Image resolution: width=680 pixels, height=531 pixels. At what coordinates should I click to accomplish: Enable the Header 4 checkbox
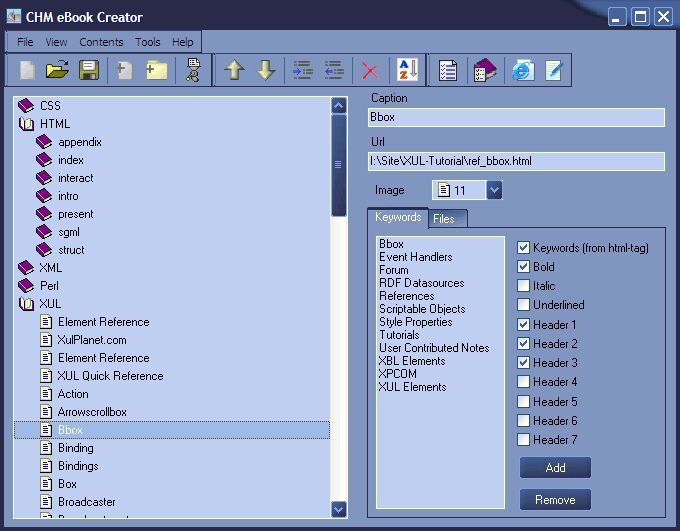[523, 382]
